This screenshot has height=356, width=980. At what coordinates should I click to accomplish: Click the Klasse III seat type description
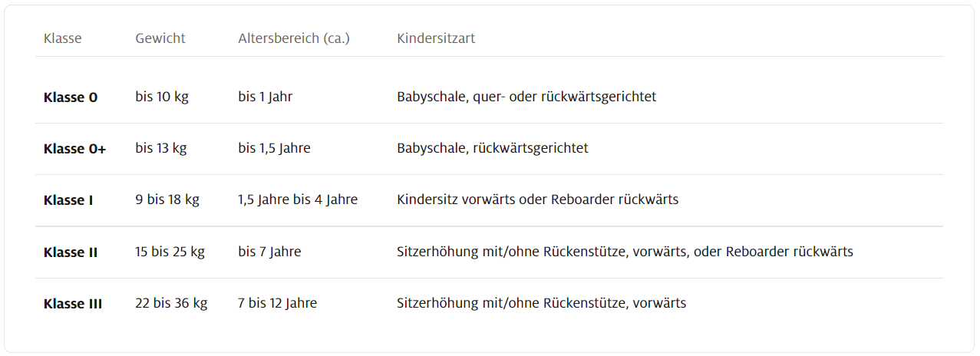pyautogui.click(x=541, y=303)
